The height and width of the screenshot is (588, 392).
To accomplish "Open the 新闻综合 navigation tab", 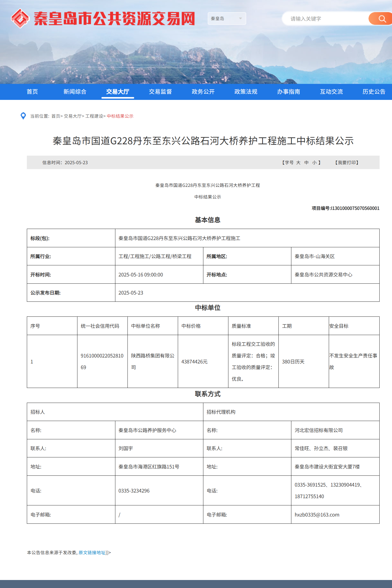I will tap(75, 92).
